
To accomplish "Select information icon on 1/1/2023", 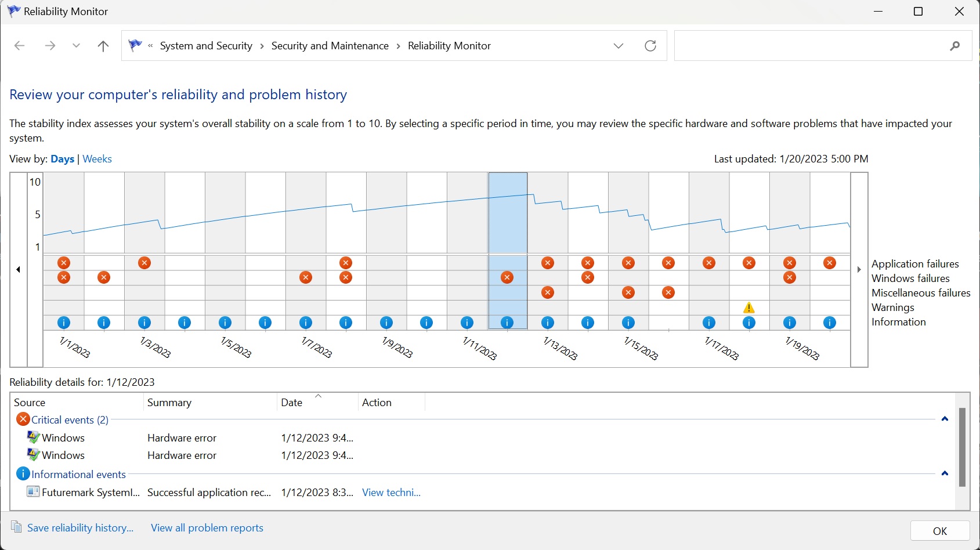I will click(x=64, y=323).
